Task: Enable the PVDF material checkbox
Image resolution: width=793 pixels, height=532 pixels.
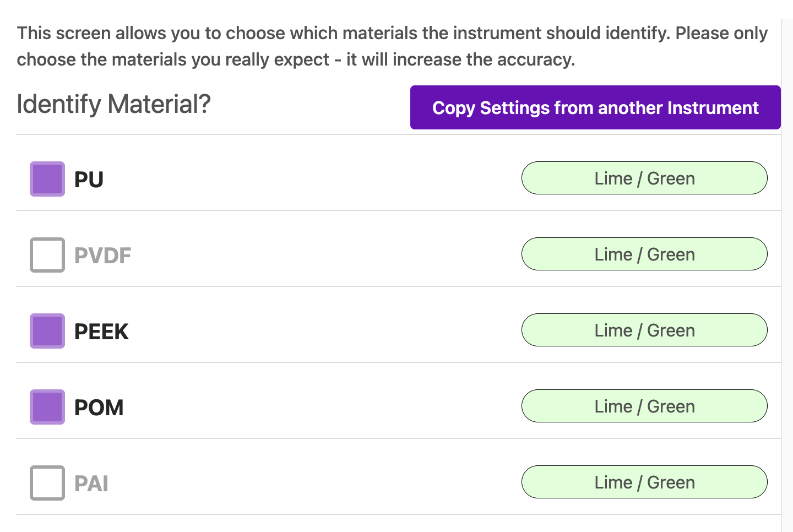Action: pos(47,255)
